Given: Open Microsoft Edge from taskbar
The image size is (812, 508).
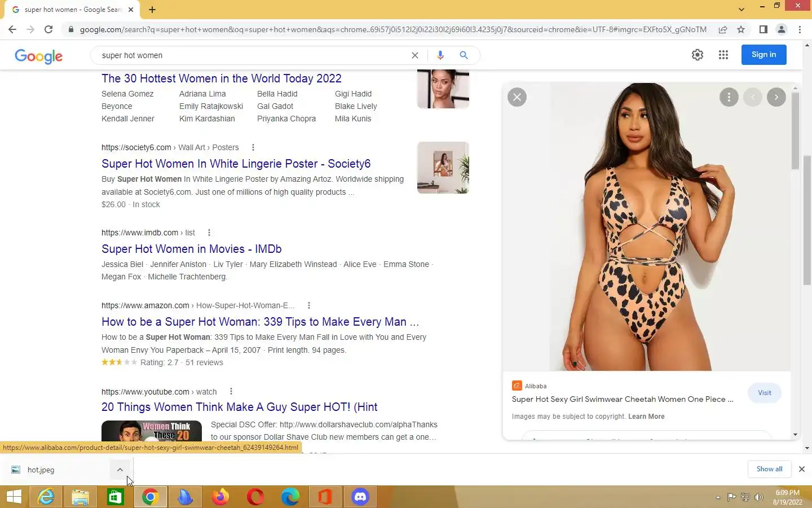Looking at the screenshot, I should 290,497.
